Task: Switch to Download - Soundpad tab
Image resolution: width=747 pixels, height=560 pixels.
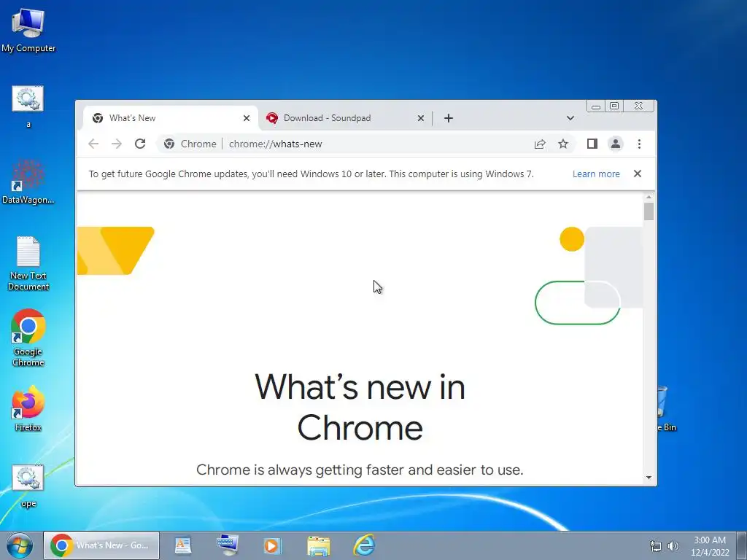Action: point(344,118)
